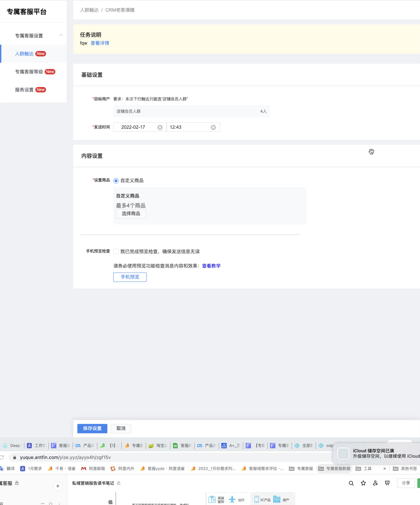Click the plus button to create a document

[58, 486]
